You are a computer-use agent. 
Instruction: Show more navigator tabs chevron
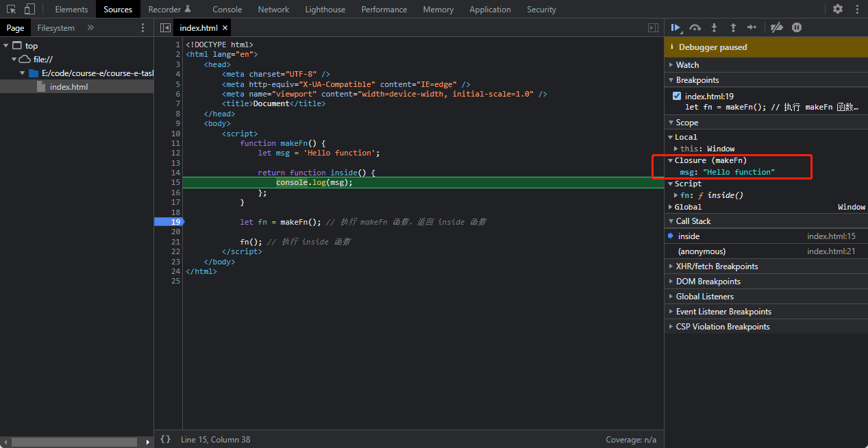tap(90, 27)
